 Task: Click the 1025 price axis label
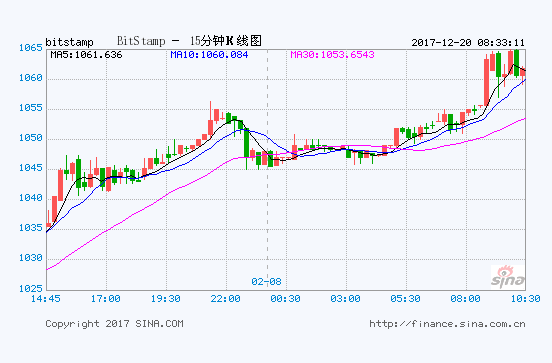[x=31, y=289]
